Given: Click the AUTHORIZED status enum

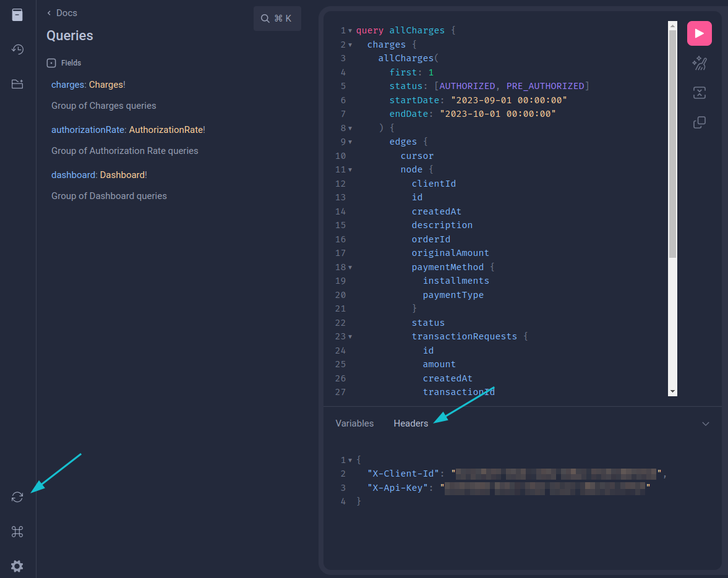Looking at the screenshot, I should tap(467, 87).
